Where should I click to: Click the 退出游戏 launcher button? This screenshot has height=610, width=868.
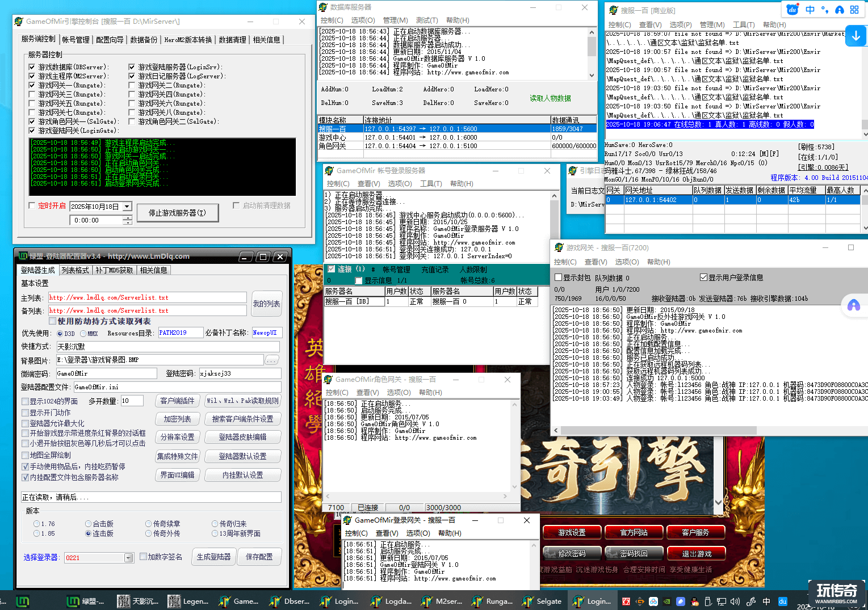pos(696,554)
